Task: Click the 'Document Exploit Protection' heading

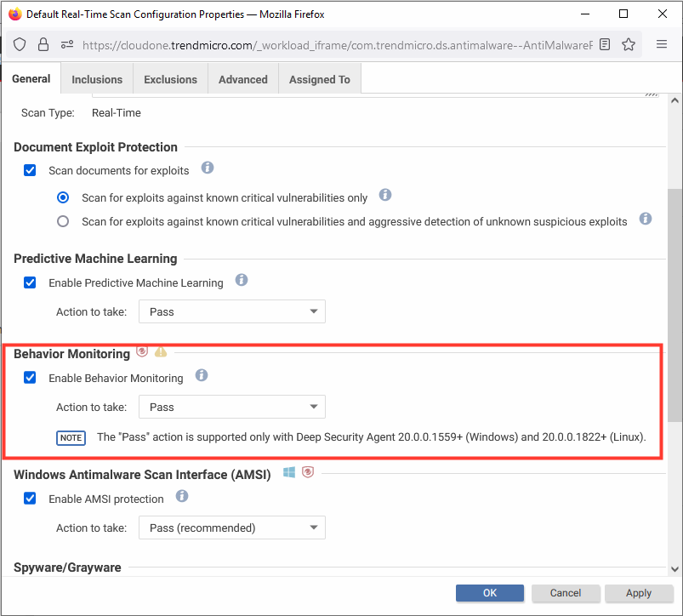Action: [x=96, y=147]
